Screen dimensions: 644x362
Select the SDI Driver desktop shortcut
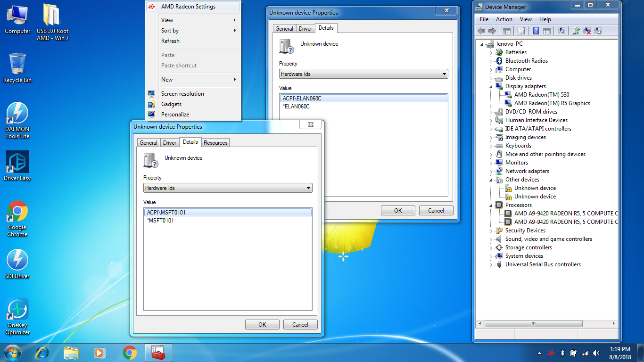pos(17,264)
